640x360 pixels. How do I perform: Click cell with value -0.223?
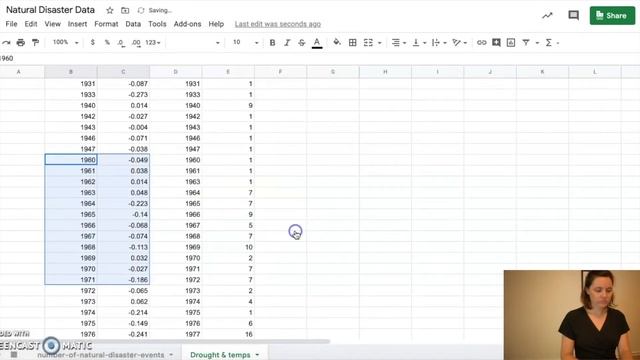pyautogui.click(x=124, y=203)
